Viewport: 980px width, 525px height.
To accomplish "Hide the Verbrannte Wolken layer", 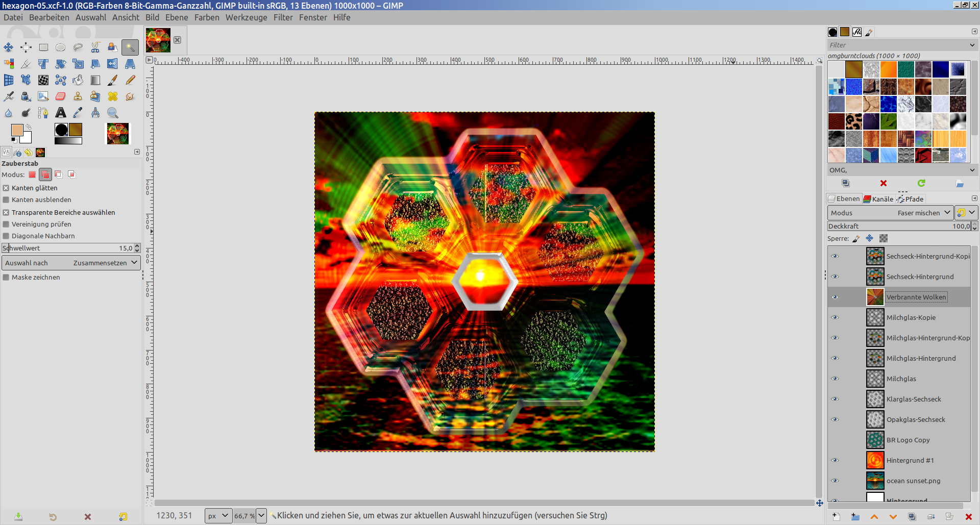I will pos(835,297).
